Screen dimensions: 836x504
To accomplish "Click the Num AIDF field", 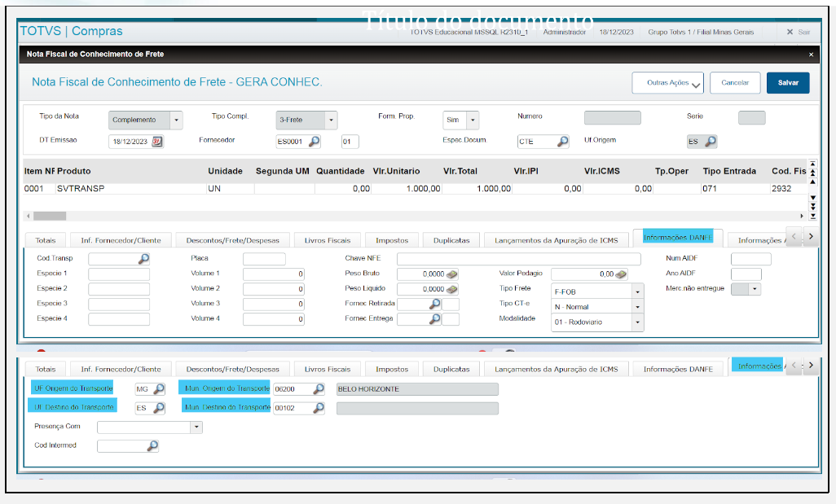I will pos(750,259).
